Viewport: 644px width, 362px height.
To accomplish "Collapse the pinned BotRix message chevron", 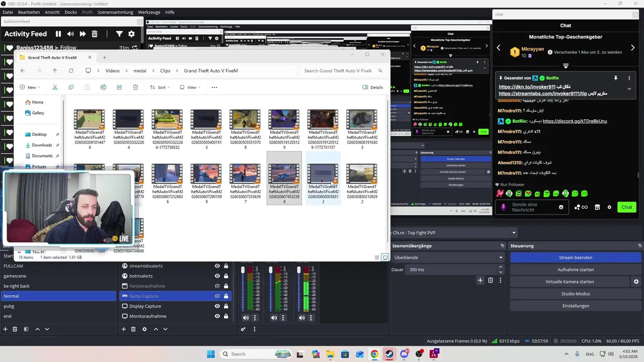I will coord(629,89).
